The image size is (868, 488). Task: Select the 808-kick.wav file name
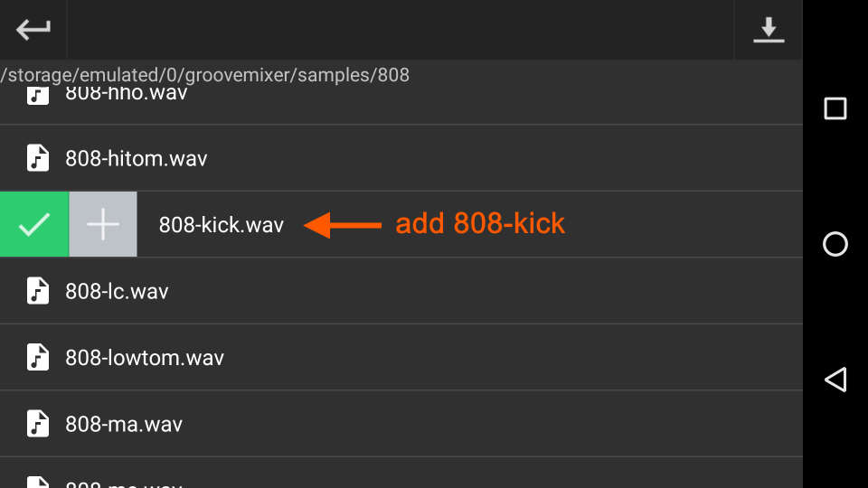222,225
